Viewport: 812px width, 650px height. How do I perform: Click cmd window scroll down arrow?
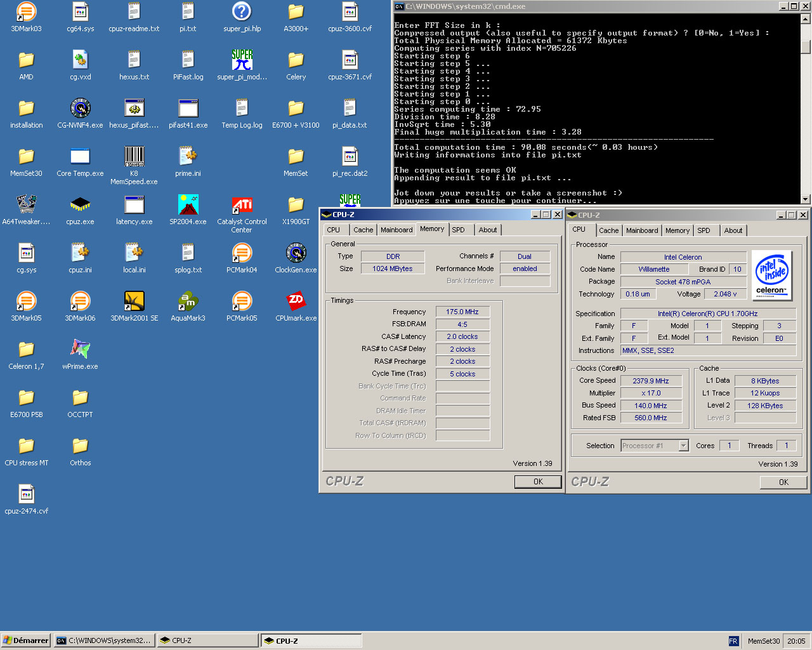click(x=806, y=199)
